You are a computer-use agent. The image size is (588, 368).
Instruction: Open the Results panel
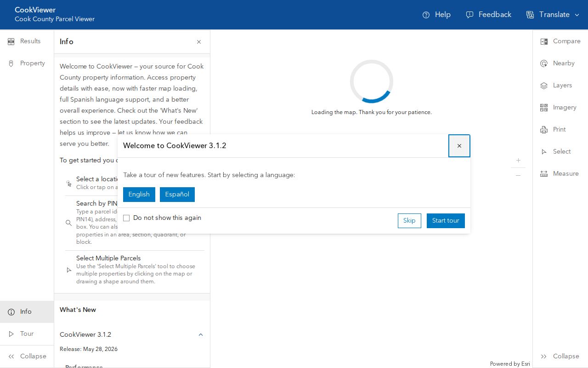click(27, 41)
